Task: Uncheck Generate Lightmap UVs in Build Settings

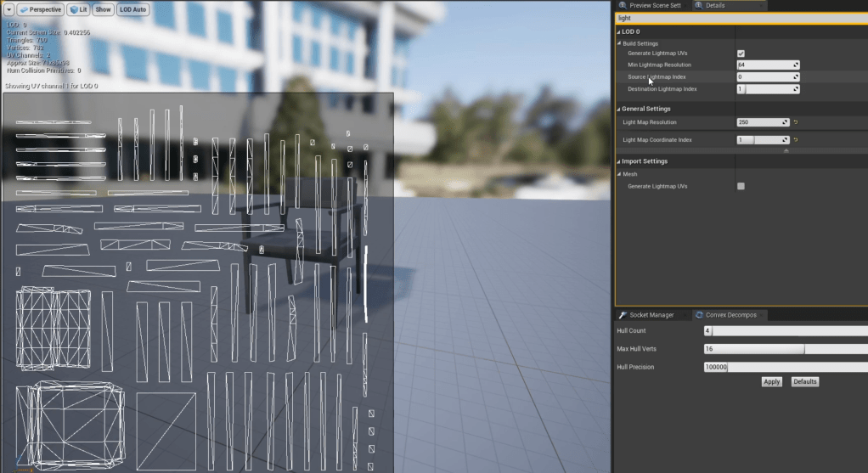Action: click(741, 53)
